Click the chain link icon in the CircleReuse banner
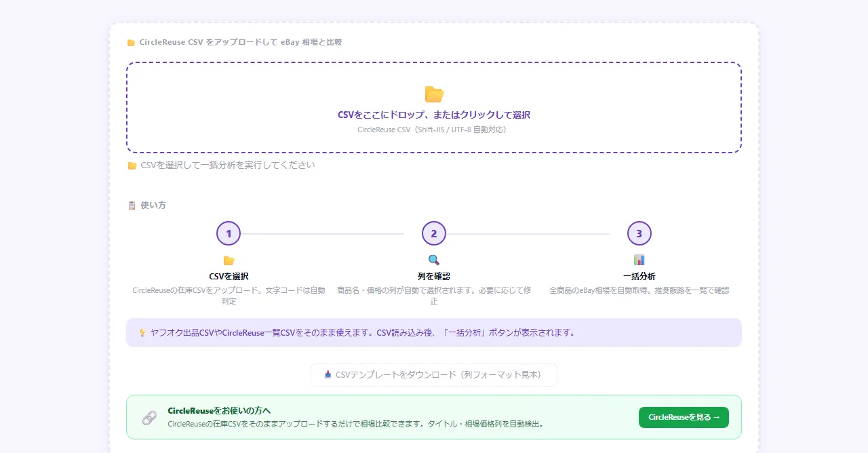The image size is (868, 453). point(149,418)
